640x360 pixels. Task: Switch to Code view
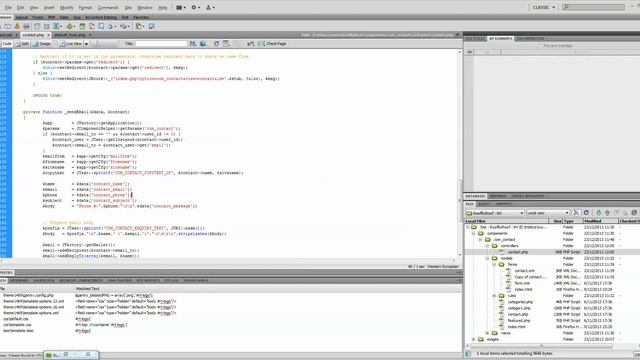tap(6, 44)
